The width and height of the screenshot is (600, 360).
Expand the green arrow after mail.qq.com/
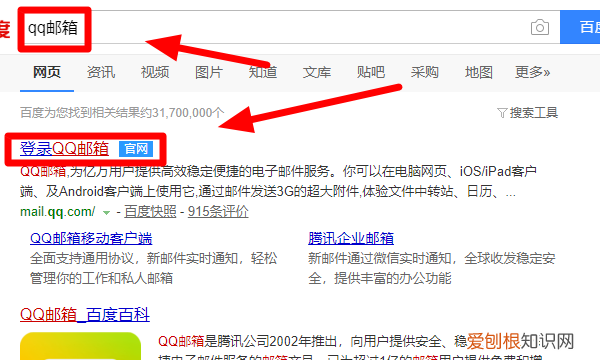click(106, 212)
